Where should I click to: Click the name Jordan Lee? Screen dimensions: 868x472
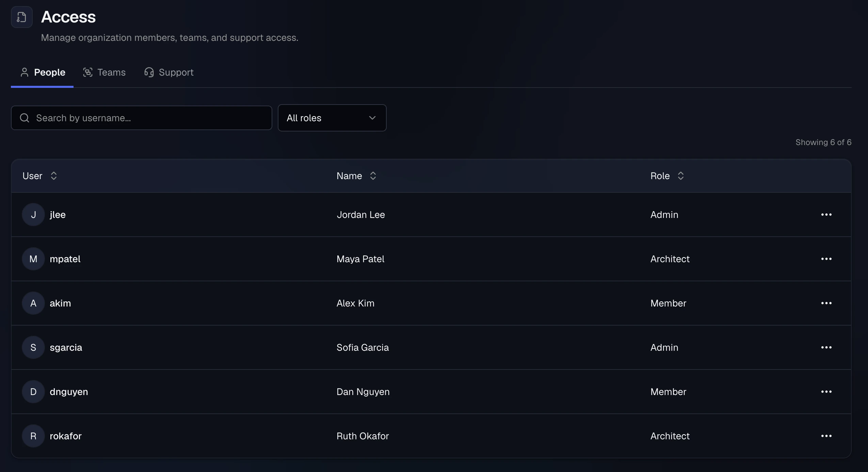361,215
